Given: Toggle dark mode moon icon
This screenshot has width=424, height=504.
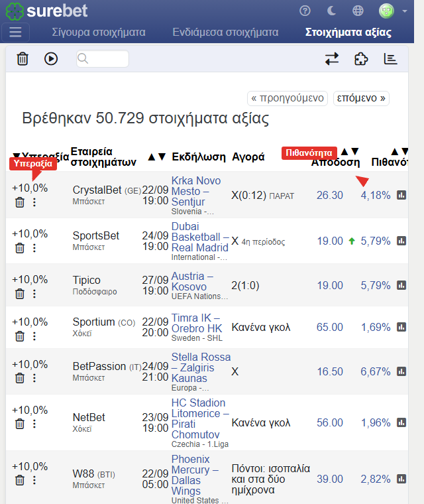Looking at the screenshot, I should click(x=331, y=11).
